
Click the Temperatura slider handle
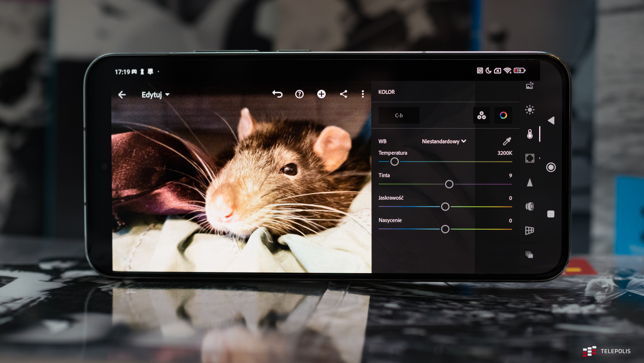pos(394,162)
